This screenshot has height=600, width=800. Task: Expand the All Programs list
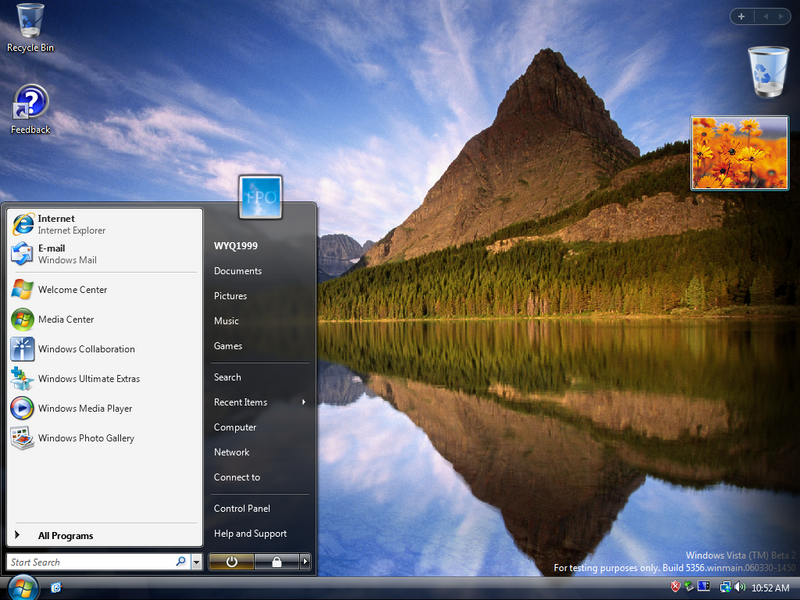65,536
